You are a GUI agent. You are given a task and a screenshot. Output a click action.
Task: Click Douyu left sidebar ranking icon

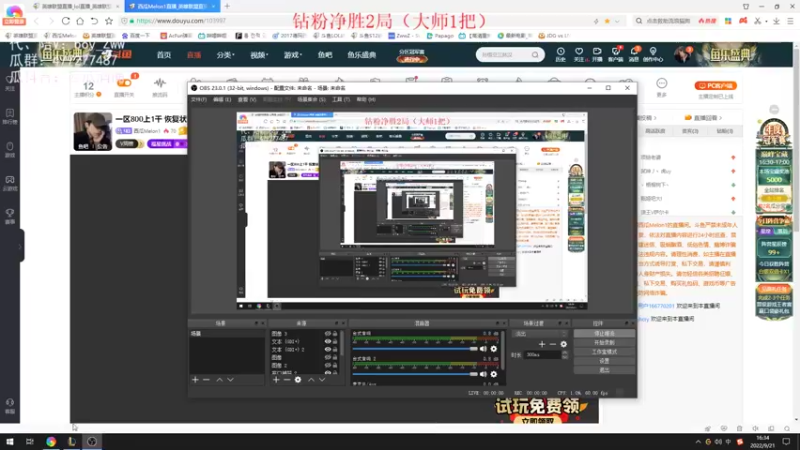click(10, 116)
